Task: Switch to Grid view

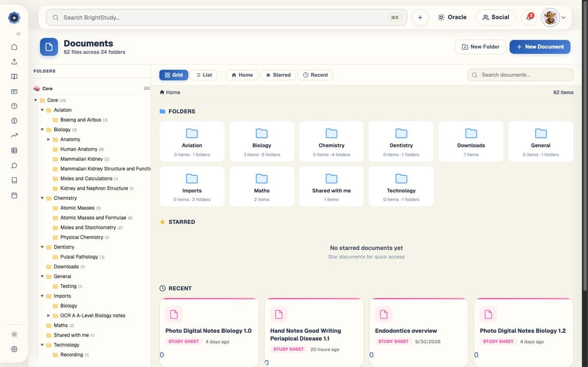Action: pyautogui.click(x=174, y=75)
